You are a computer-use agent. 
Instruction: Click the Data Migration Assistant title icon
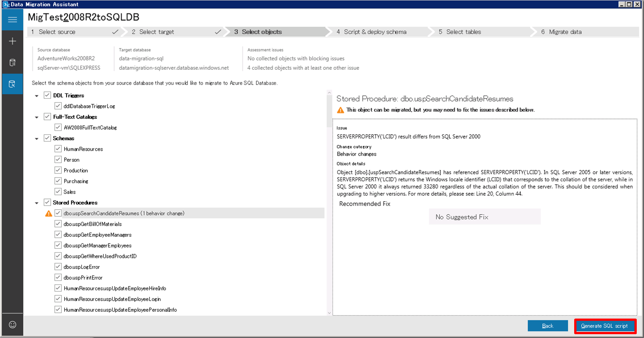6,4
